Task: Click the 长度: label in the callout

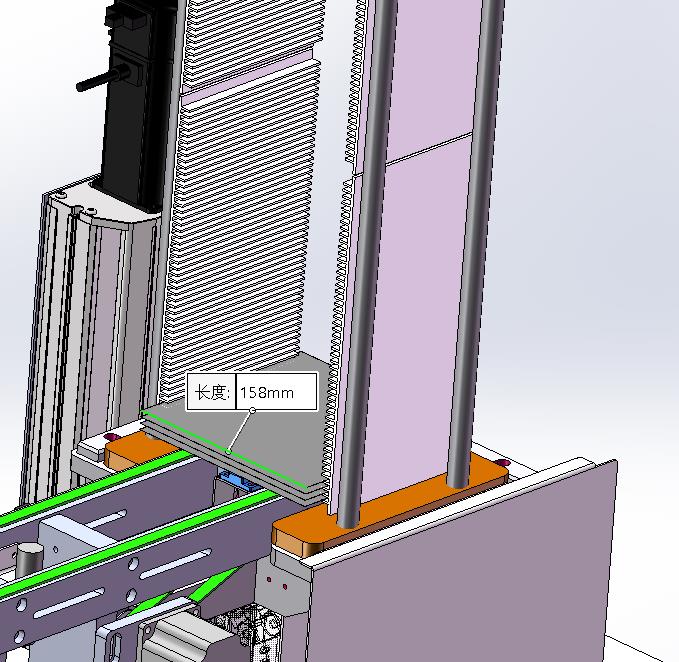Action: tap(212, 392)
